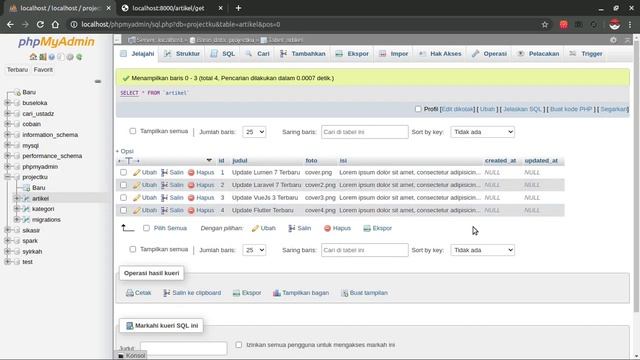Select Favorit navigation tab
640x360 pixels.
pos(43,69)
